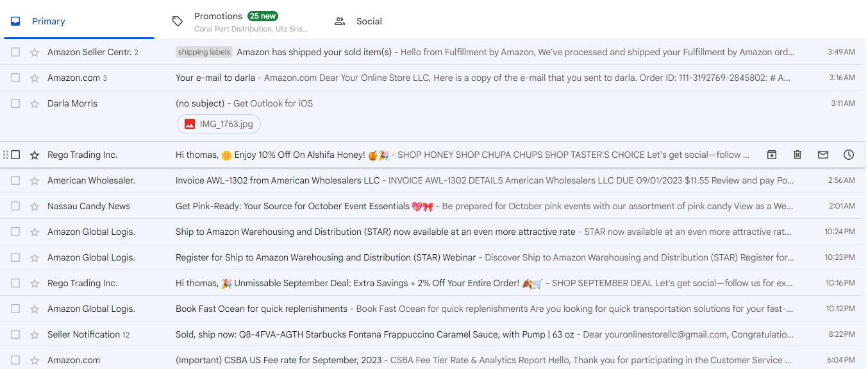Select the Amazon Seller Central email checkbox
The width and height of the screenshot is (868, 369).
pyautogui.click(x=15, y=52)
